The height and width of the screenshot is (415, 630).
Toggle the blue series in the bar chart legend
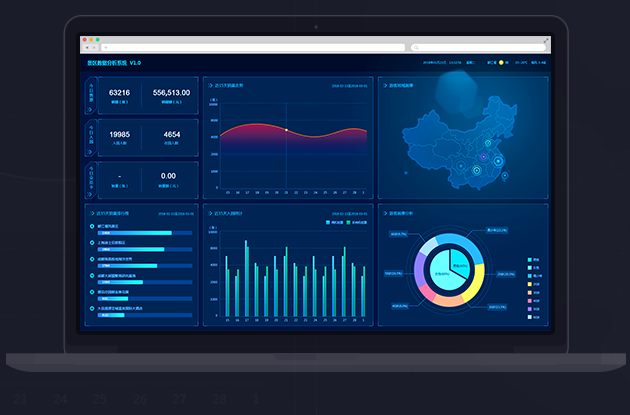coord(334,222)
